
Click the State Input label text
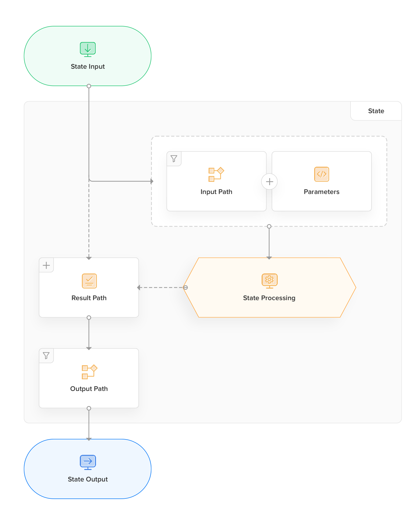88,67
